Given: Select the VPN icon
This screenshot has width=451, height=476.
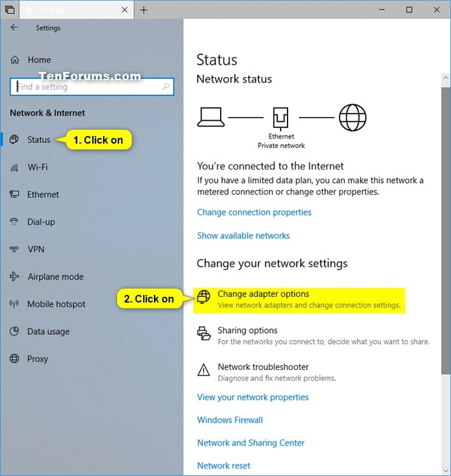Looking at the screenshot, I should (x=14, y=249).
